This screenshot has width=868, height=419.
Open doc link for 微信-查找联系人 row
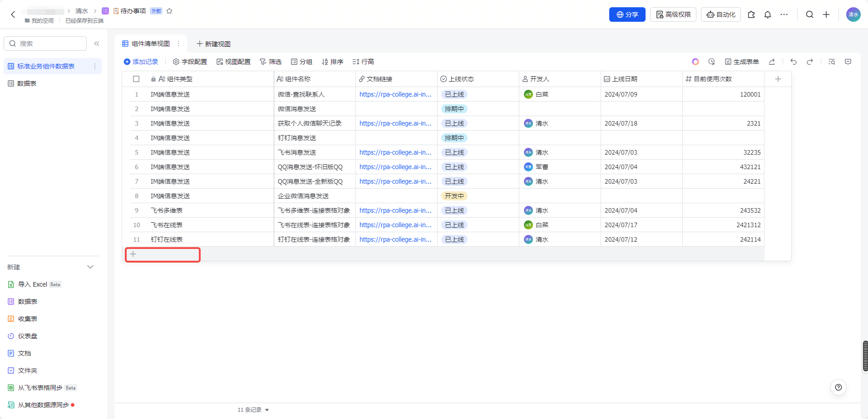395,94
